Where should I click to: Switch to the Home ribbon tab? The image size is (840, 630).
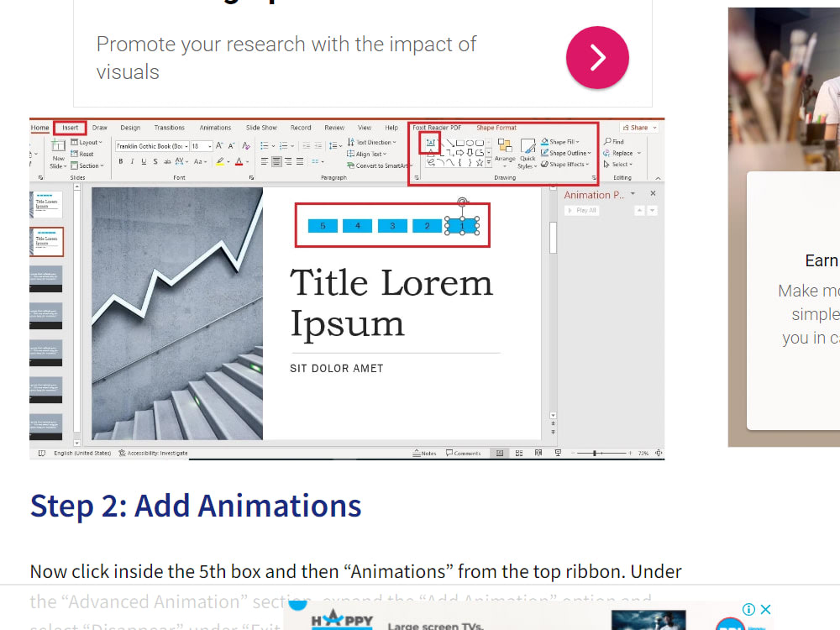click(x=39, y=128)
